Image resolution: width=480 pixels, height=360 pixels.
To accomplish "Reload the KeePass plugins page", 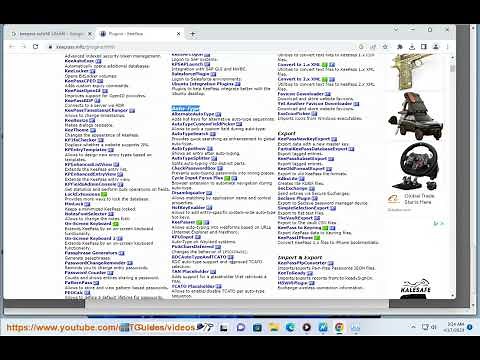I will click(x=35, y=47).
